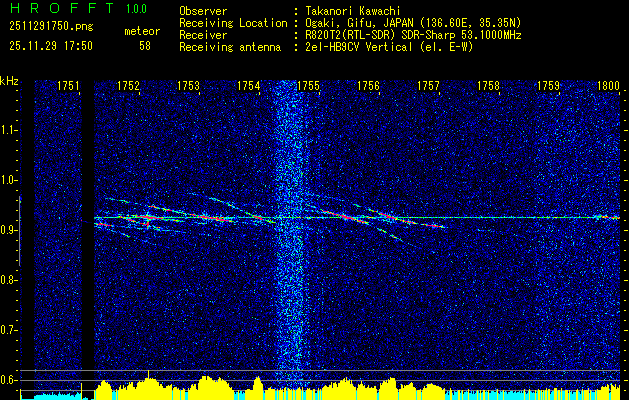Select the antenna text 2el-HB9CV Vertical

pos(359,47)
